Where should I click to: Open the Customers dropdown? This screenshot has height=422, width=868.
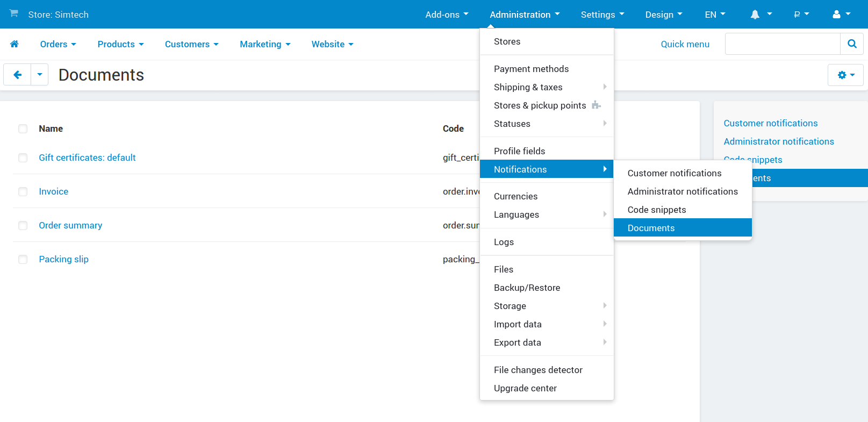[192, 44]
